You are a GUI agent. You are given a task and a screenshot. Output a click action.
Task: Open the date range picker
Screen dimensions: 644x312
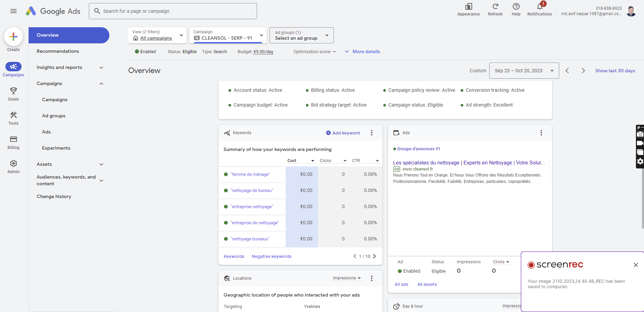pos(524,71)
